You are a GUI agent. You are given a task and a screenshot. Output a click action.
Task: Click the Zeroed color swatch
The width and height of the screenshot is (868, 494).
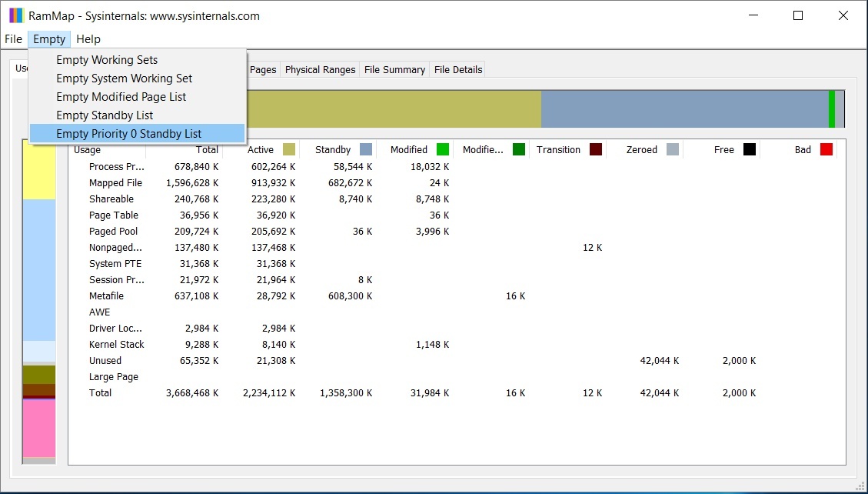(x=673, y=149)
